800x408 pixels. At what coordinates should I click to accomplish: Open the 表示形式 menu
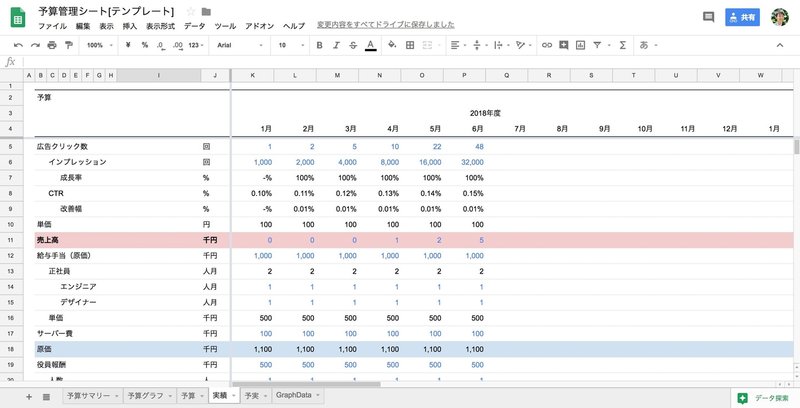pyautogui.click(x=160, y=26)
